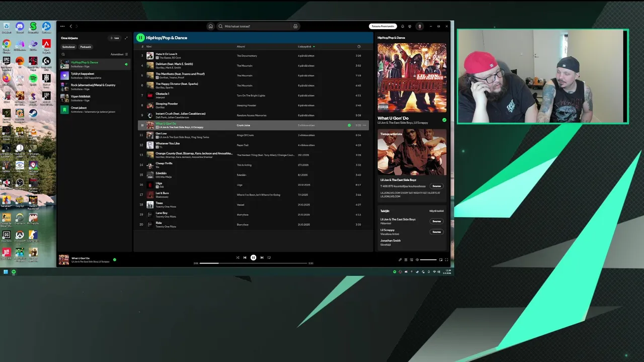Go back with Spotify's back arrow

(71, 26)
